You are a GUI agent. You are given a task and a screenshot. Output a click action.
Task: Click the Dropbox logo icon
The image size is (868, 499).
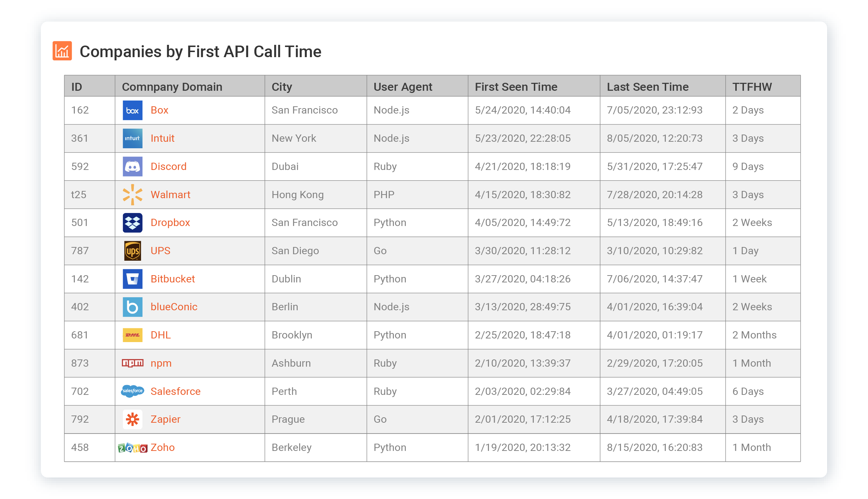(132, 223)
